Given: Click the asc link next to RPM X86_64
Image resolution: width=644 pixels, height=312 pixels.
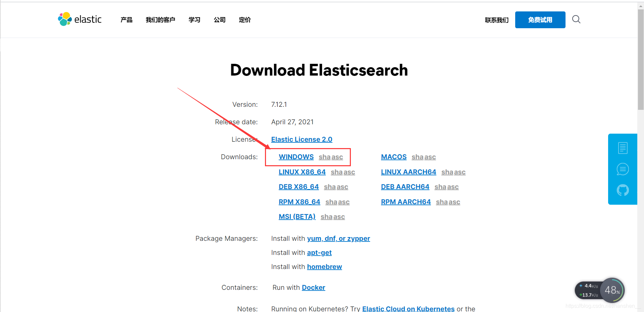Looking at the screenshot, I should 344,202.
